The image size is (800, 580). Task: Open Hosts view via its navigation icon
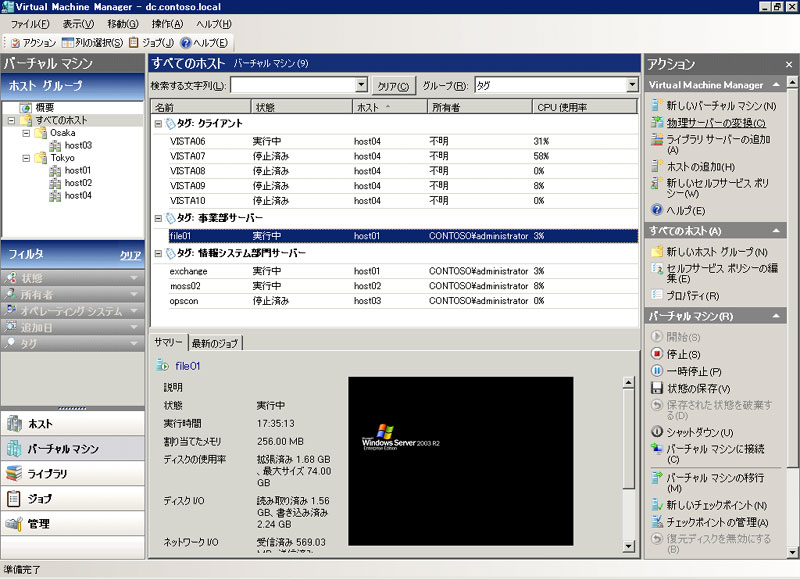(x=14, y=423)
